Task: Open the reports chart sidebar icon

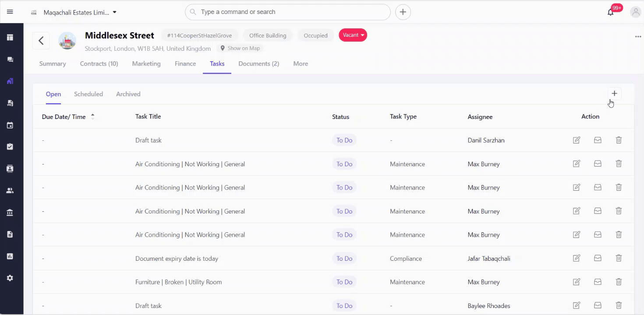Action: (x=10, y=256)
